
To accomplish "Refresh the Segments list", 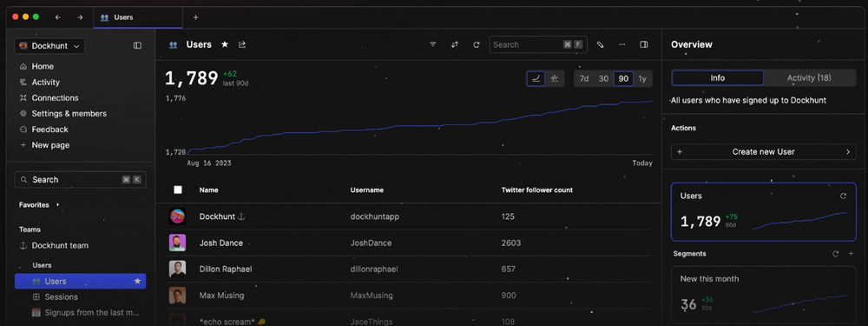I will pos(836,254).
